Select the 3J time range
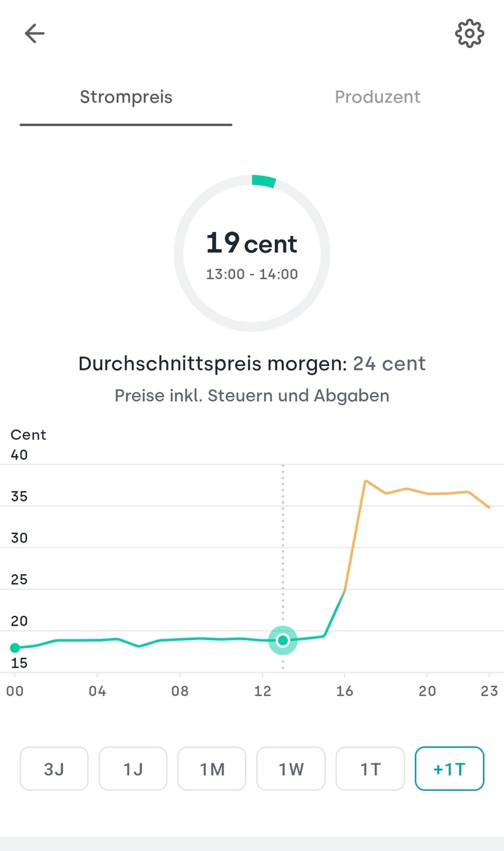504x851 pixels. point(54,768)
